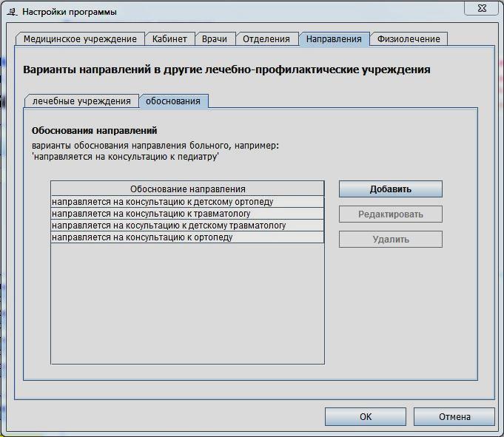Switch to the Кабинет tab
Screen dimensions: 504x437
[169, 39]
